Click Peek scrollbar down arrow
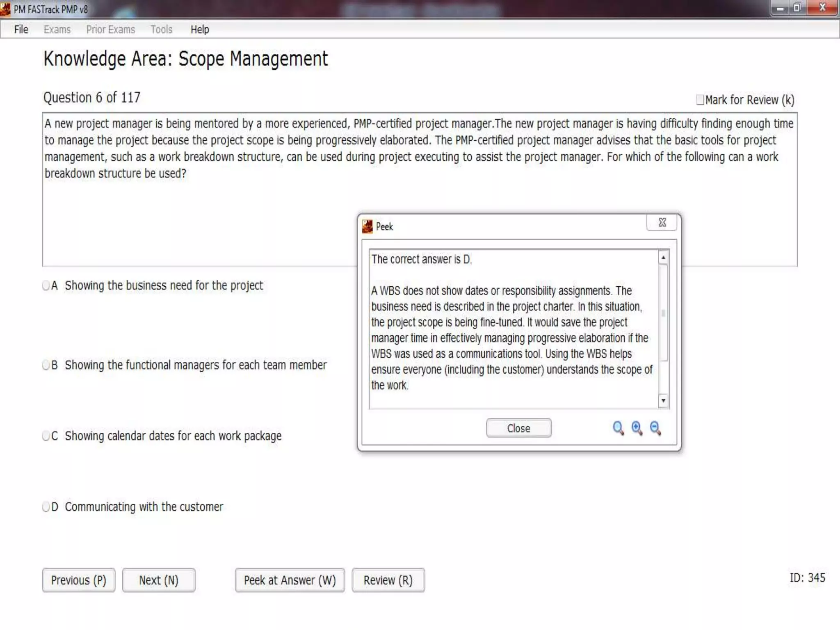Image resolution: width=840 pixels, height=630 pixels. click(x=663, y=400)
